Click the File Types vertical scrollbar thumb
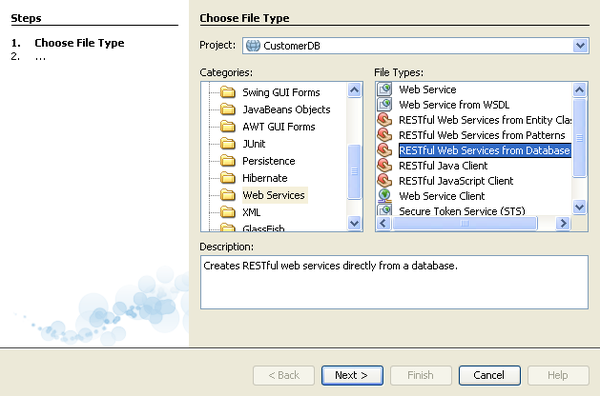Image resolution: width=600 pixels, height=396 pixels. [580, 138]
